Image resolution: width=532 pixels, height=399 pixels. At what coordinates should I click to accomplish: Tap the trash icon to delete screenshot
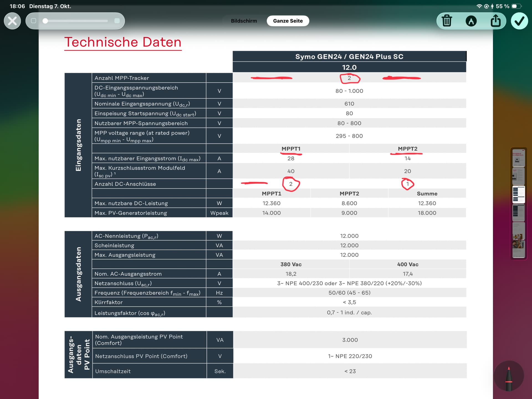447,21
